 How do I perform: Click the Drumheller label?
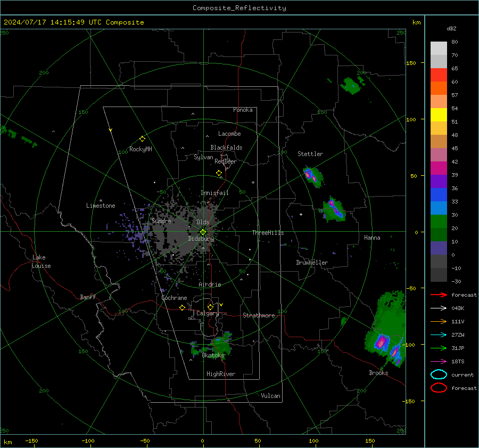312,263
